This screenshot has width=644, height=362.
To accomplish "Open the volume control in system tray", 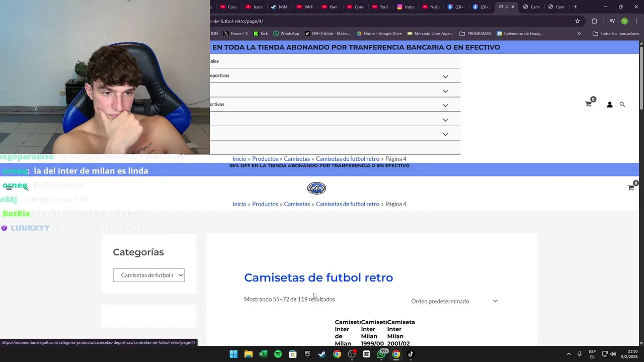I will 613,354.
